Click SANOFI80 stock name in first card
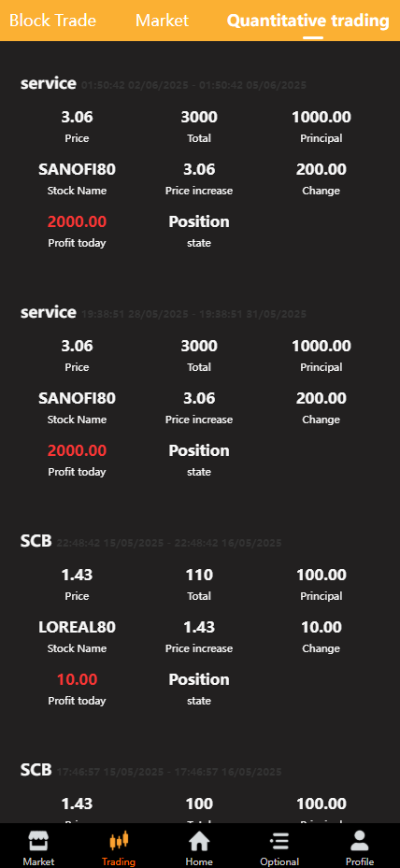 (x=77, y=169)
